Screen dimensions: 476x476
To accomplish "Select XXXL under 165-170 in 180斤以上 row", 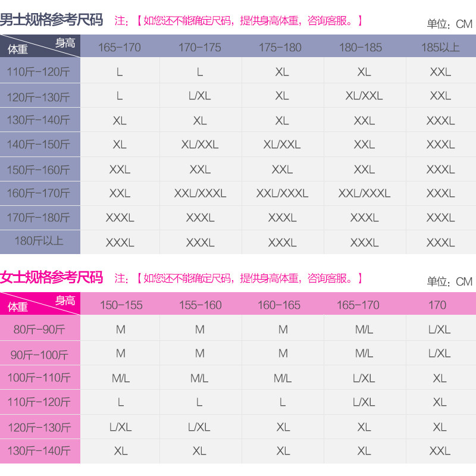I will (x=120, y=243).
